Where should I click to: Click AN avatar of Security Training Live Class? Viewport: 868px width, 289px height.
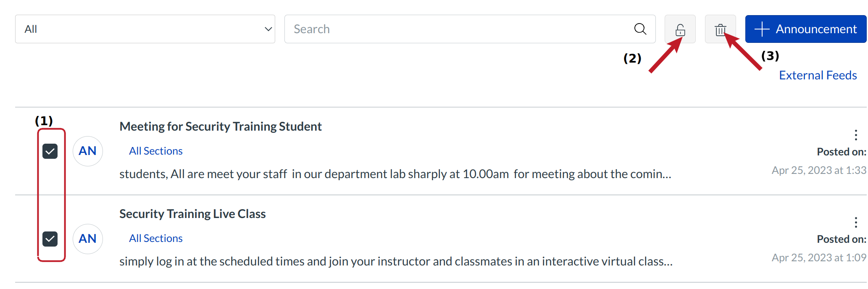point(88,239)
